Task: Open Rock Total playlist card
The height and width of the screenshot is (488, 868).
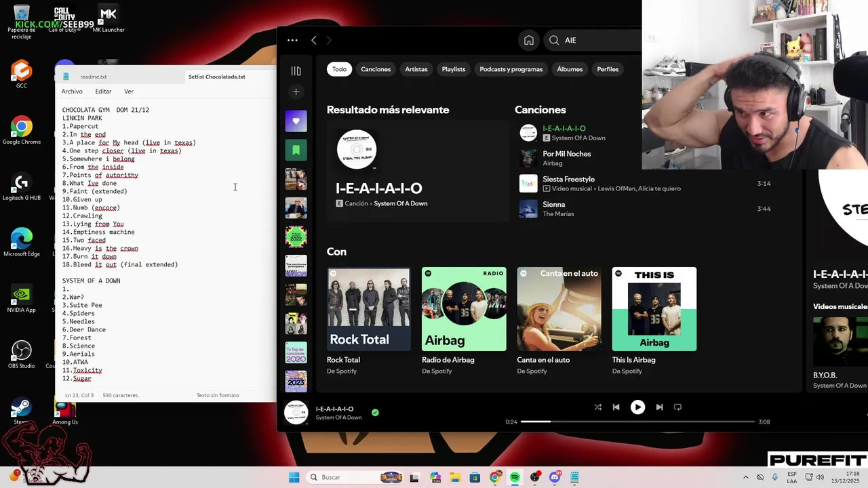Action: [x=369, y=321]
